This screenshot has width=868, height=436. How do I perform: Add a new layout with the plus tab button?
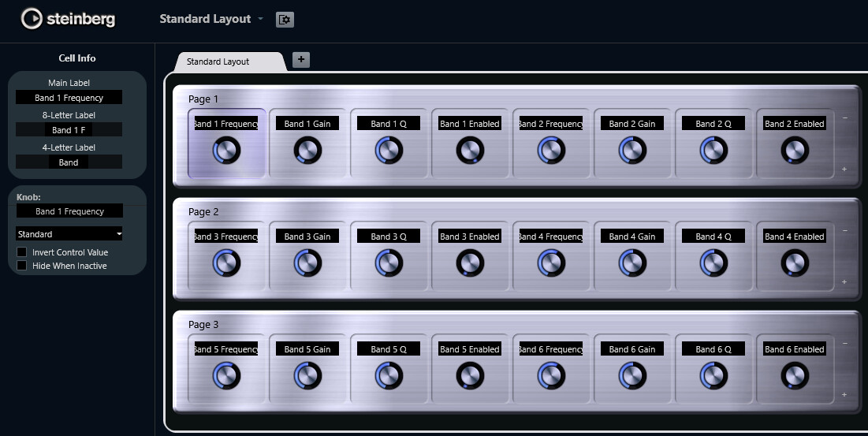300,60
